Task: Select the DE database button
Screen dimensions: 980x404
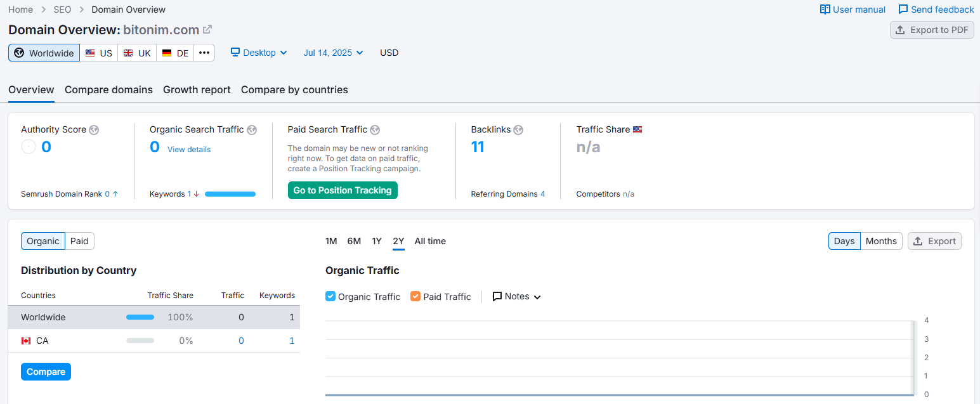Action: pos(175,53)
